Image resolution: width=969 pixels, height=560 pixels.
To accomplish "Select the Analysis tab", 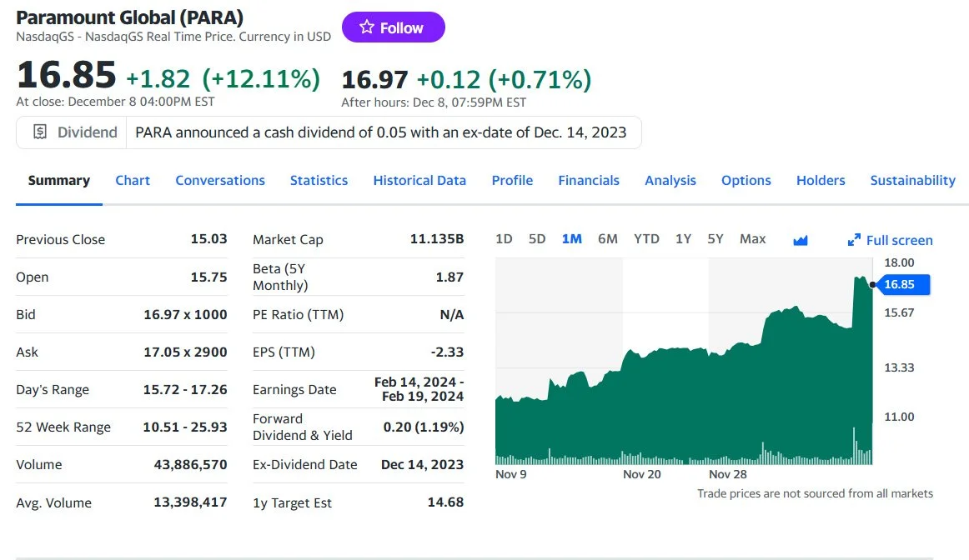I will click(x=670, y=180).
